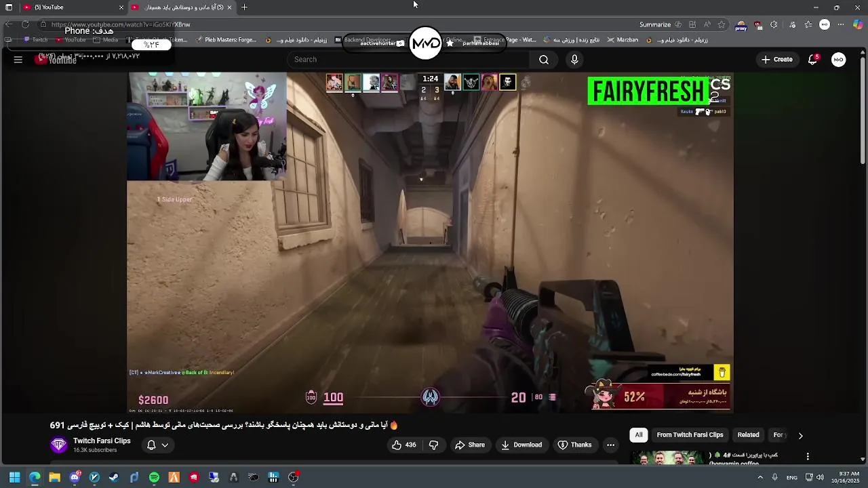Open the tab actions menu icon
The image size is (868, 488).
[9, 7]
